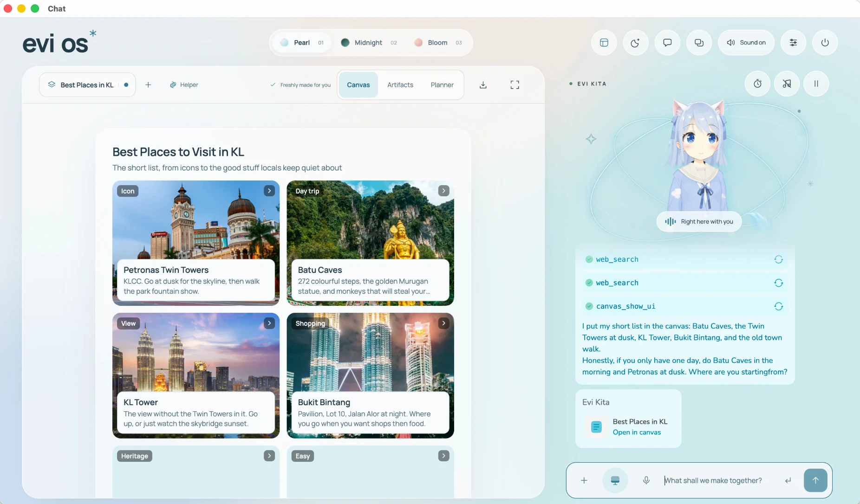Pause the Evi Kita avatar
860x504 pixels.
point(816,84)
